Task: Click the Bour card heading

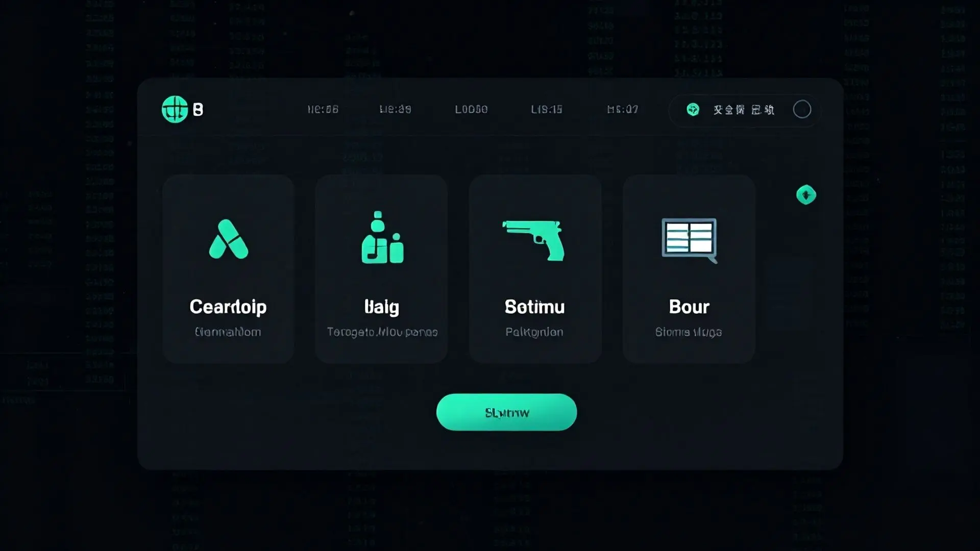Action: pyautogui.click(x=689, y=307)
